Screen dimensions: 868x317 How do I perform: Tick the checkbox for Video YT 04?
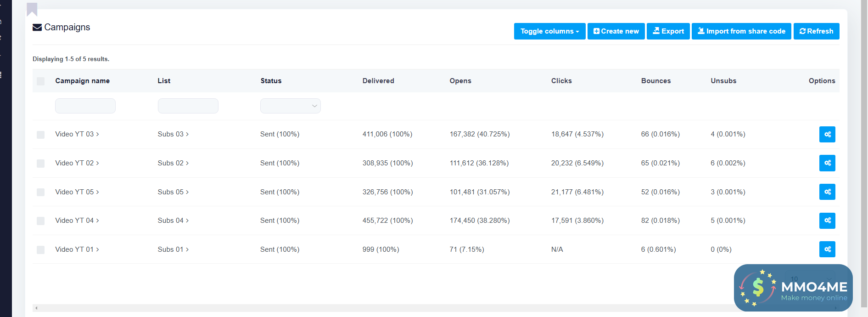(x=41, y=221)
